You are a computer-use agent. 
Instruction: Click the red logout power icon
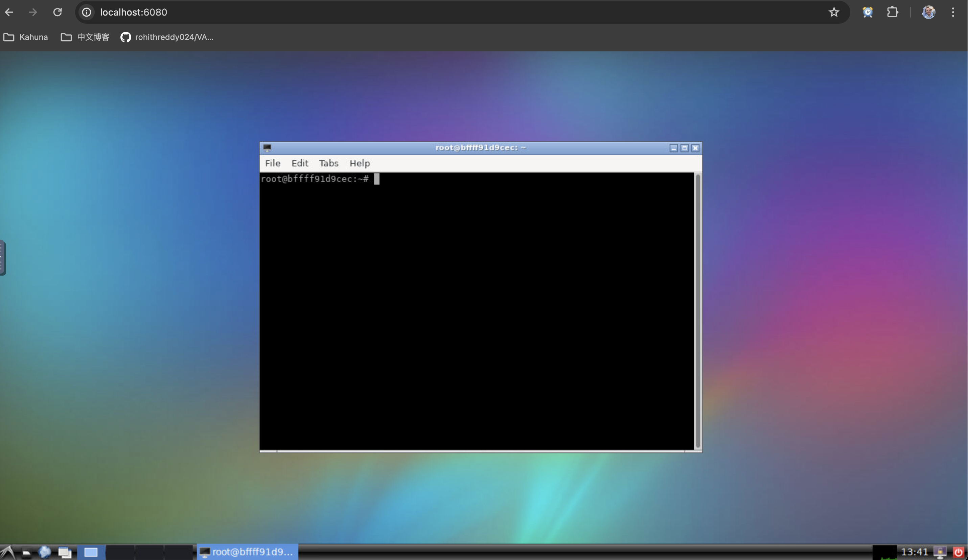[958, 552]
